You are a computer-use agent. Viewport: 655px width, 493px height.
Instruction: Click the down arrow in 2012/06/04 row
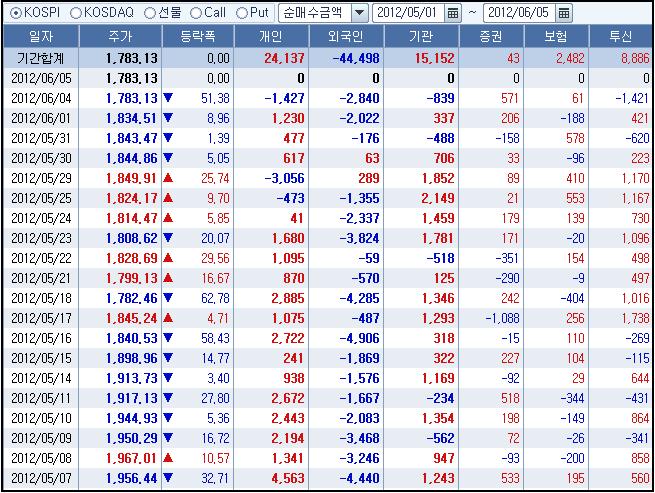pos(168,98)
